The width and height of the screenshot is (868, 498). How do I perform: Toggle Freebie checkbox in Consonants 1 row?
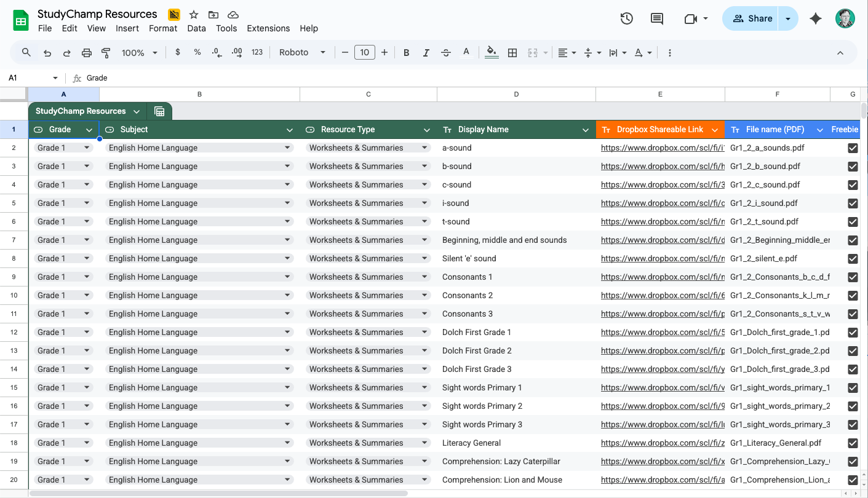853,277
